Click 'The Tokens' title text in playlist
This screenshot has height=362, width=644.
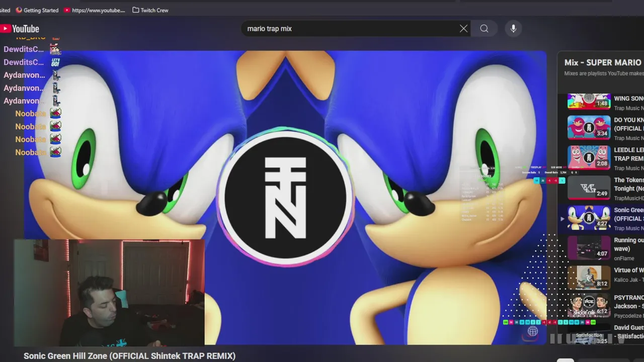[628, 180]
